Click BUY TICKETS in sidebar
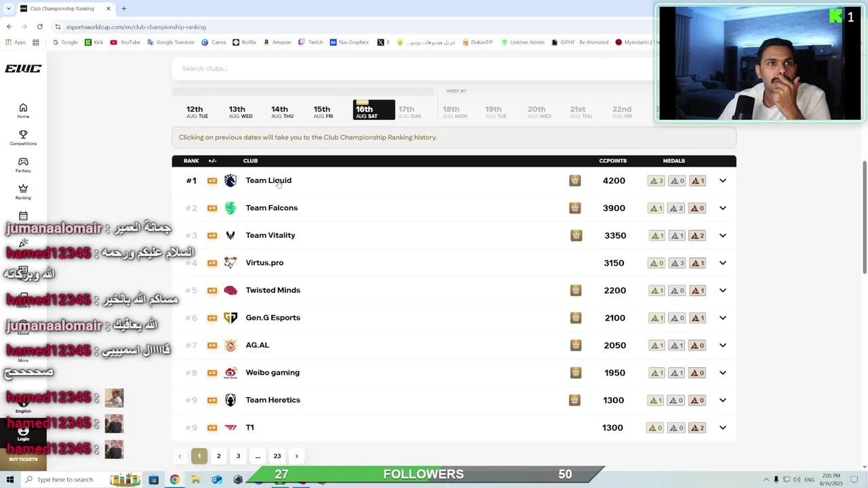The height and width of the screenshot is (488, 868). (x=23, y=460)
